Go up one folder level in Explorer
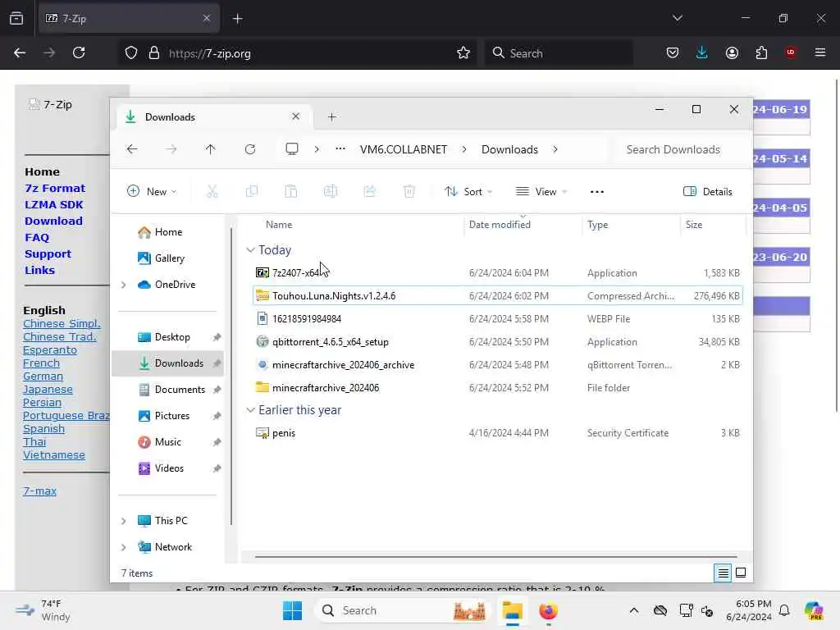840x630 pixels. coord(211,149)
